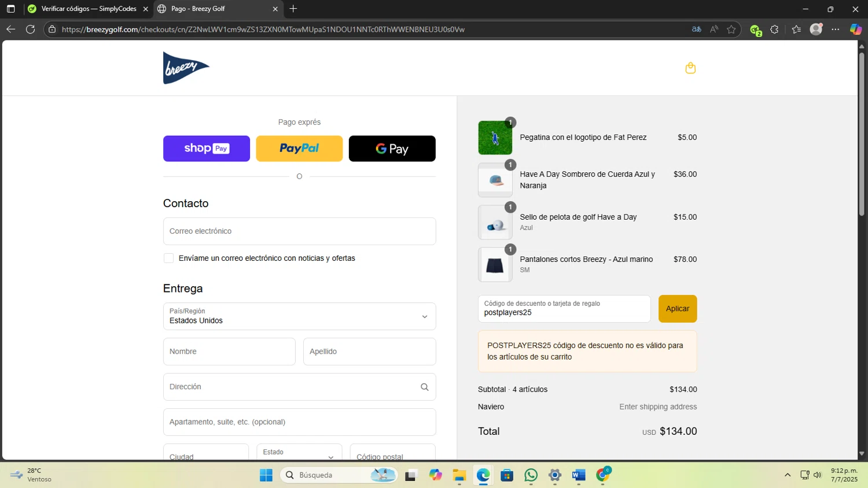This screenshot has height=488, width=868.
Task: Open tab actions menu icon
Action: [10, 9]
